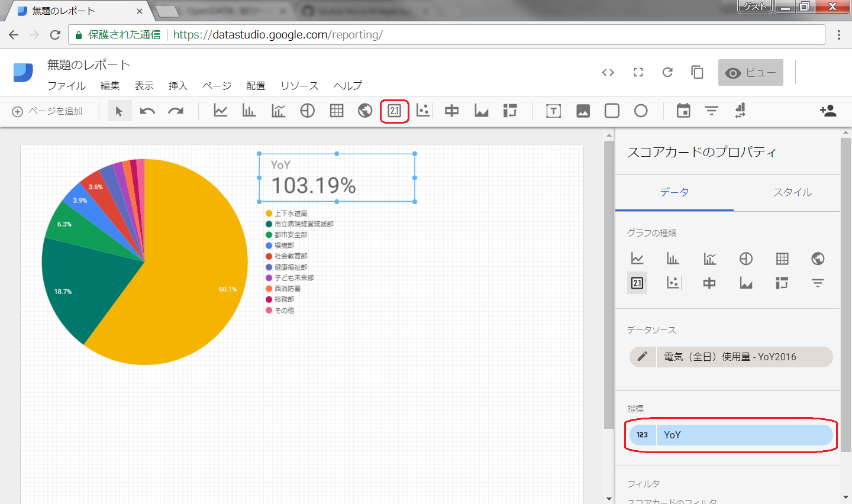Screen dimensions: 852x504
Task: Insert a time series chart from toolbar
Action: [221, 111]
